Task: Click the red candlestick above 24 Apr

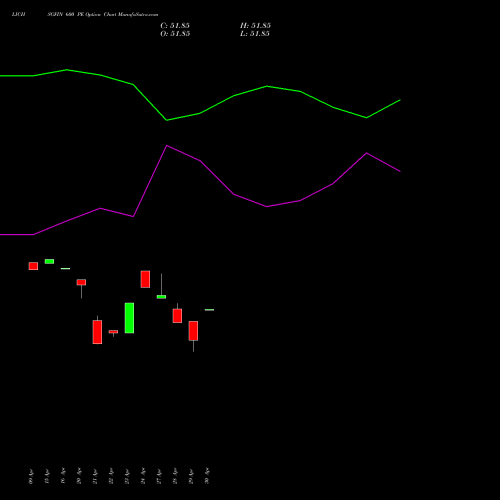Action: pos(145,279)
